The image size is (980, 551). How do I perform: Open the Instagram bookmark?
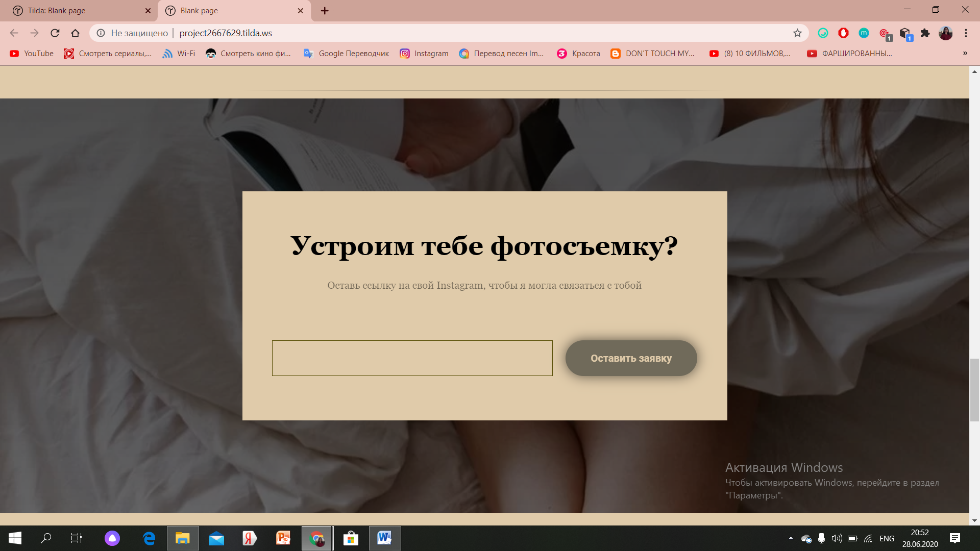[x=424, y=54]
